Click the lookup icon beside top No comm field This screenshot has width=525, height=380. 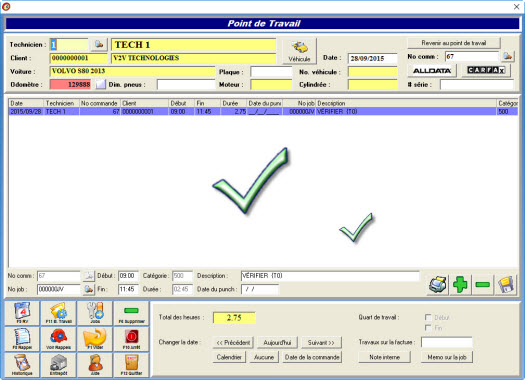click(x=508, y=56)
